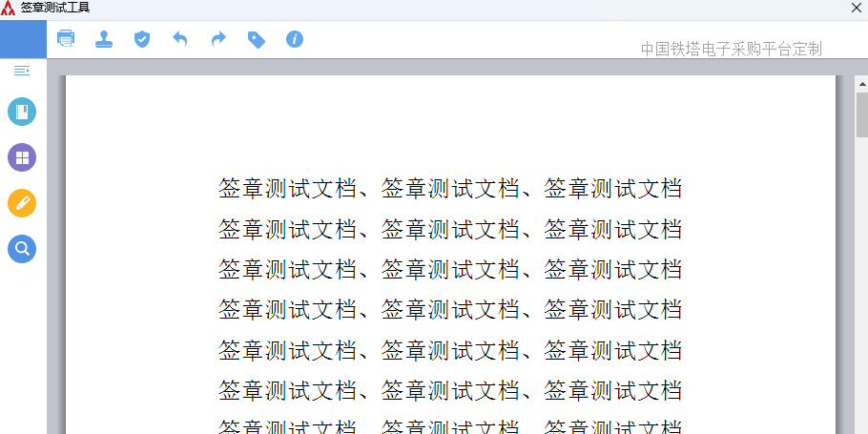
Task: Collapse the sidebar with the lines icon
Action: (x=22, y=71)
